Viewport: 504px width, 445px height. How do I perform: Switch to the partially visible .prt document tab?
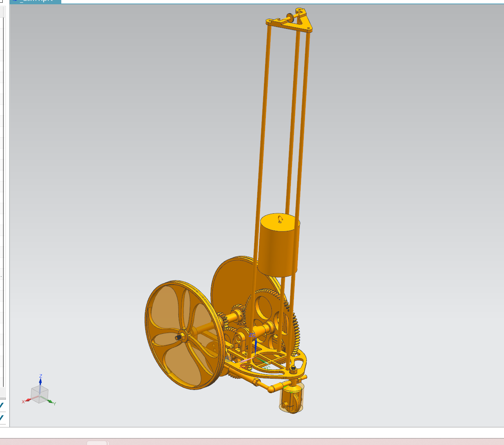click(x=36, y=2)
